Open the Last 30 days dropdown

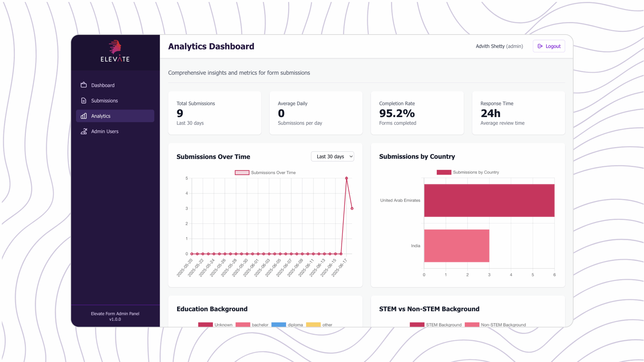click(332, 156)
